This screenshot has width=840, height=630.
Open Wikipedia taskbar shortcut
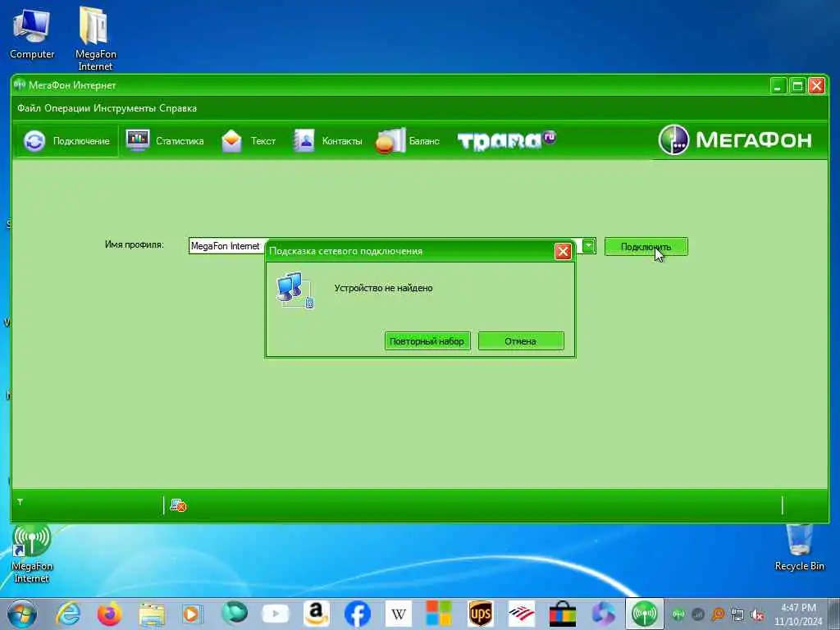(399, 614)
